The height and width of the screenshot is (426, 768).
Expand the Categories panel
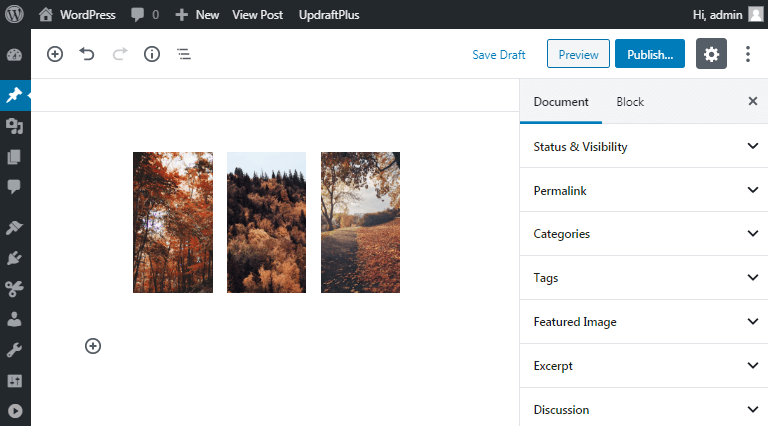tap(644, 234)
